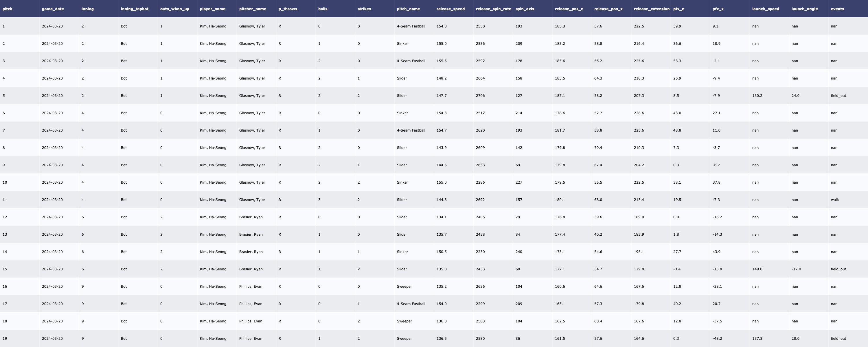This screenshot has width=868, height=347.
Task: Click the release_spin_rate column header
Action: (x=493, y=9)
